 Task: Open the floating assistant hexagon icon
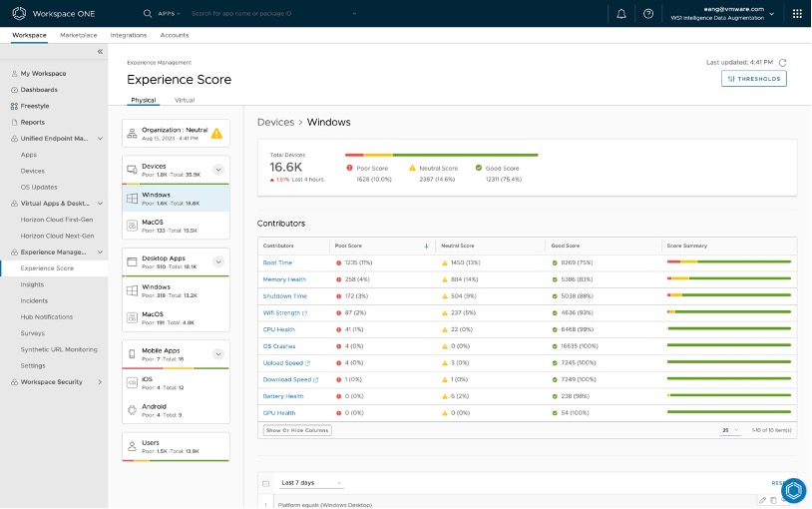tap(793, 490)
